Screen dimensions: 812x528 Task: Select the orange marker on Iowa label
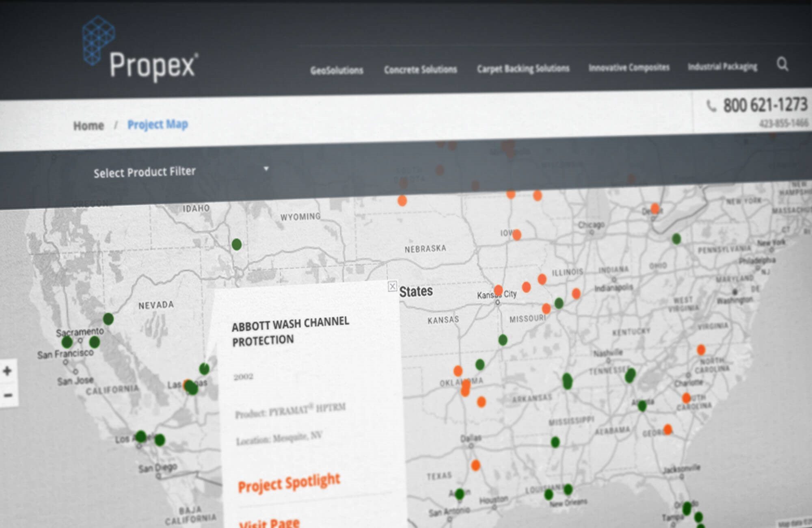pyautogui.click(x=516, y=235)
